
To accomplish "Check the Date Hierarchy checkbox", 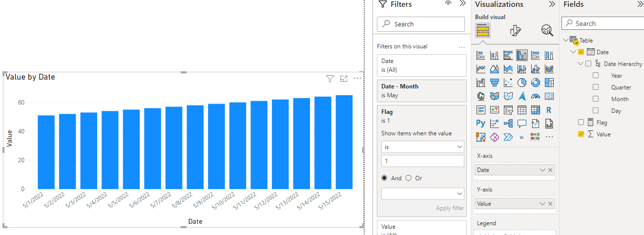I will click(x=588, y=64).
